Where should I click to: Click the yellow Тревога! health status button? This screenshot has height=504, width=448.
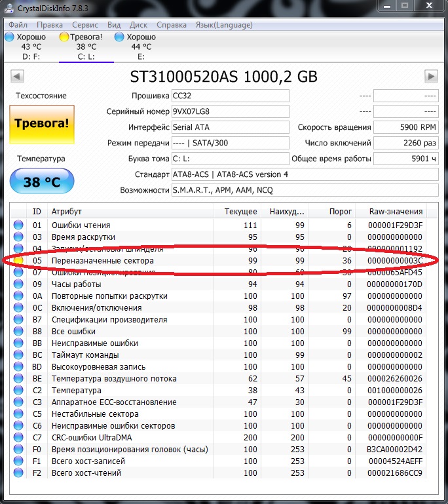coord(42,124)
